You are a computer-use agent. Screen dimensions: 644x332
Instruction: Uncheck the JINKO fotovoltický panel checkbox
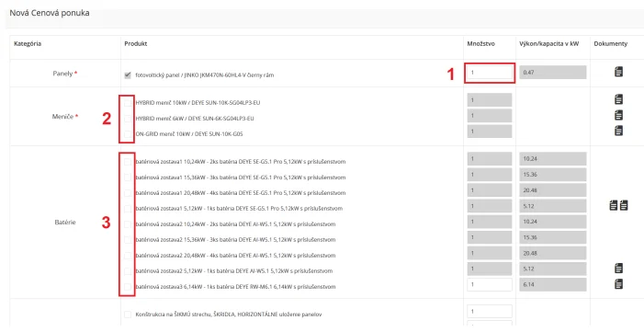[x=128, y=75]
